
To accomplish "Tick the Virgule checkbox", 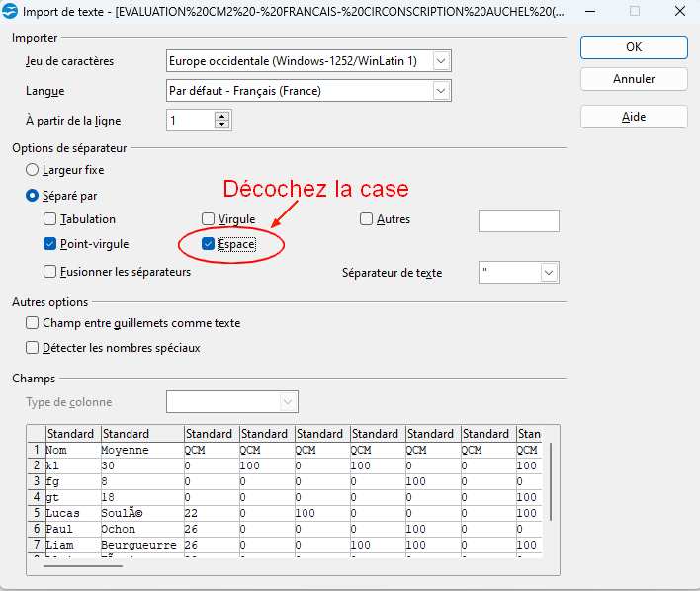I will [208, 219].
